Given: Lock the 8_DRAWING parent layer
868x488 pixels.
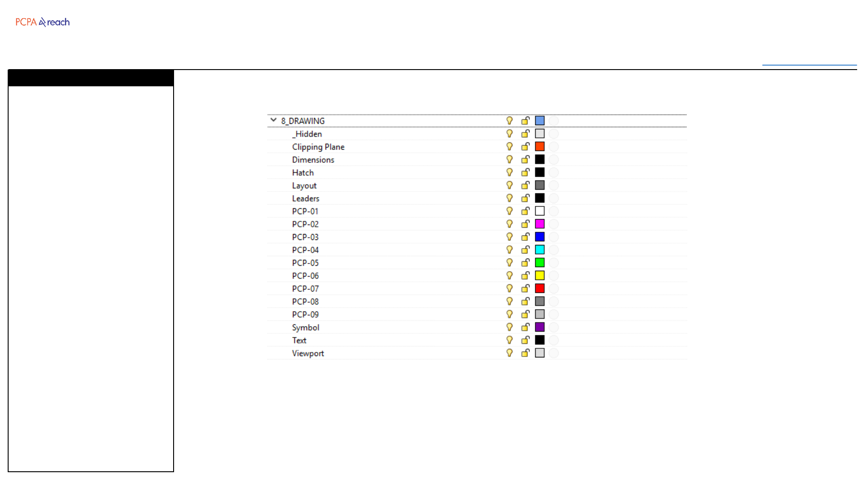Looking at the screenshot, I should point(525,121).
